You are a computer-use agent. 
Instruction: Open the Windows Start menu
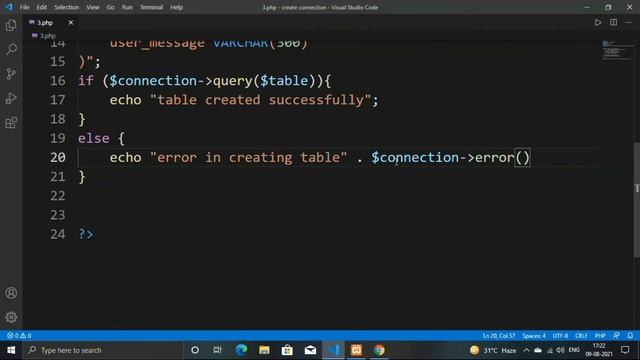coord(11,350)
